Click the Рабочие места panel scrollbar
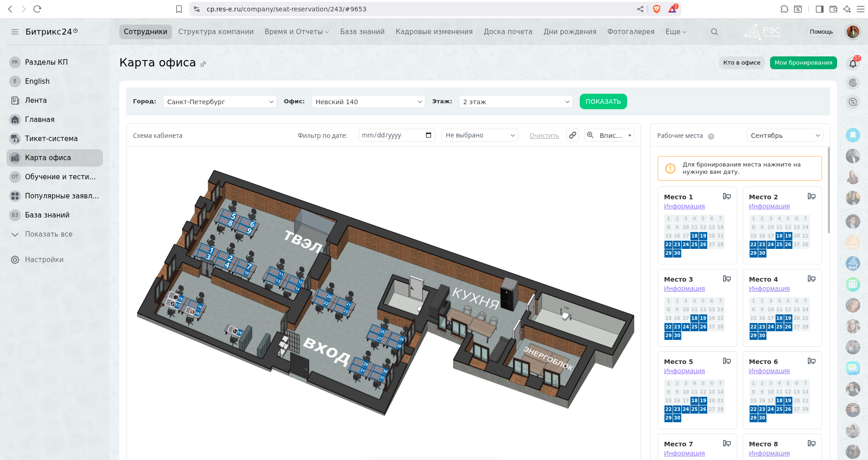 tap(828, 191)
